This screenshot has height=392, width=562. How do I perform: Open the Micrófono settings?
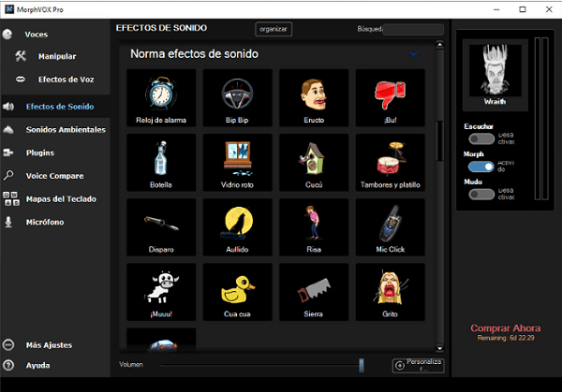[45, 222]
